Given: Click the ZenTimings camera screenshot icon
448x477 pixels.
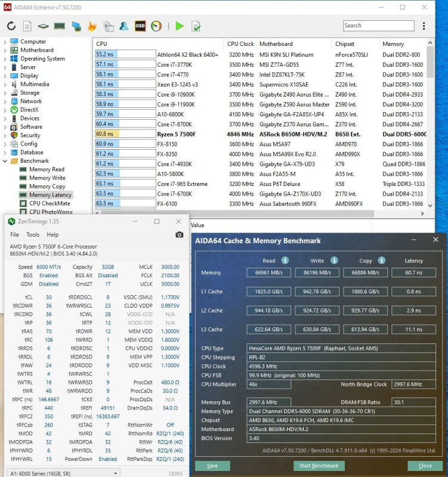Looking at the screenshot, I should point(180,234).
